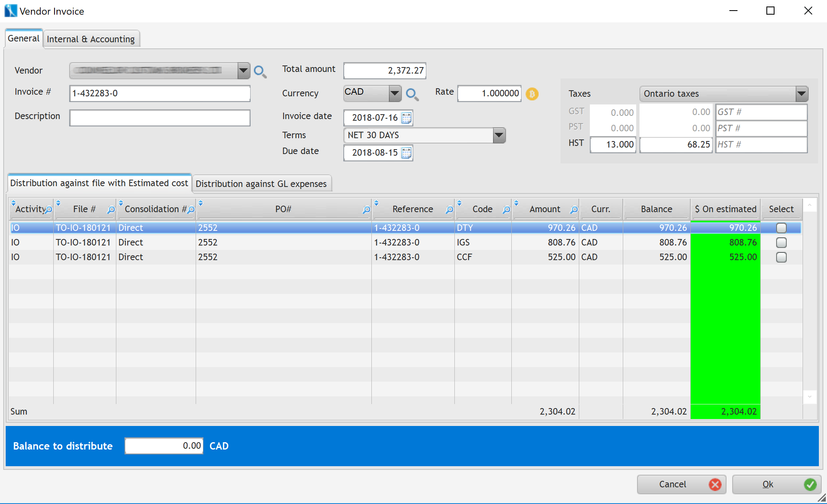The image size is (827, 504).
Task: Open the Invoice date calendar picker
Action: point(406,118)
